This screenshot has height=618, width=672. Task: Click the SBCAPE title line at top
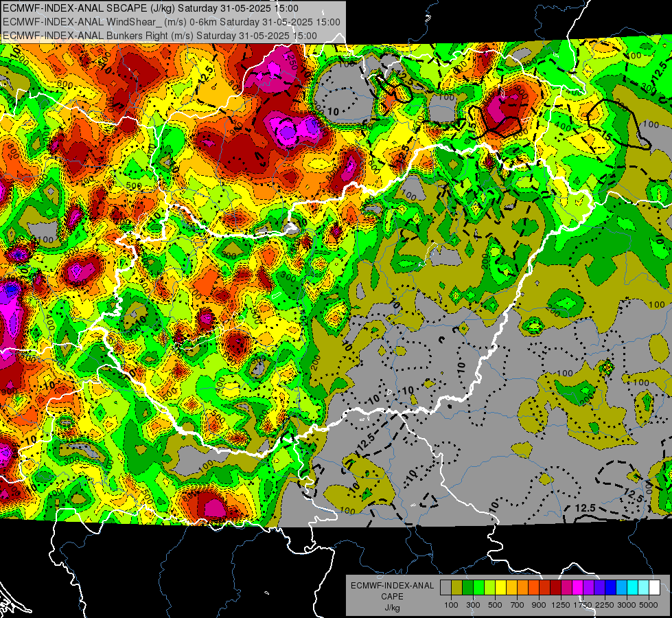point(150,8)
